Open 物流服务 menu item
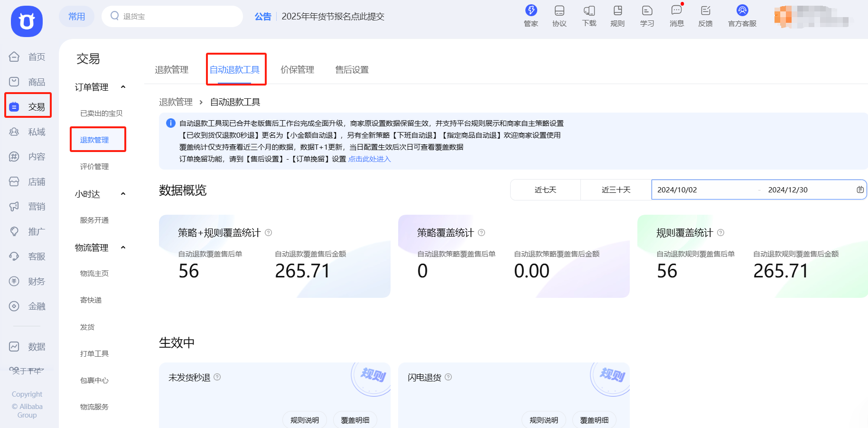The image size is (868, 428). tap(94, 407)
